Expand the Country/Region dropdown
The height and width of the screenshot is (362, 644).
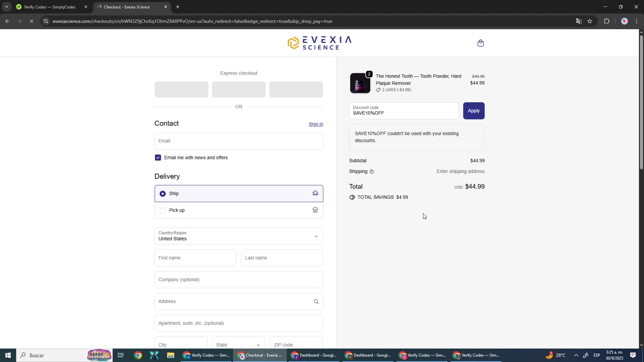tap(239, 236)
